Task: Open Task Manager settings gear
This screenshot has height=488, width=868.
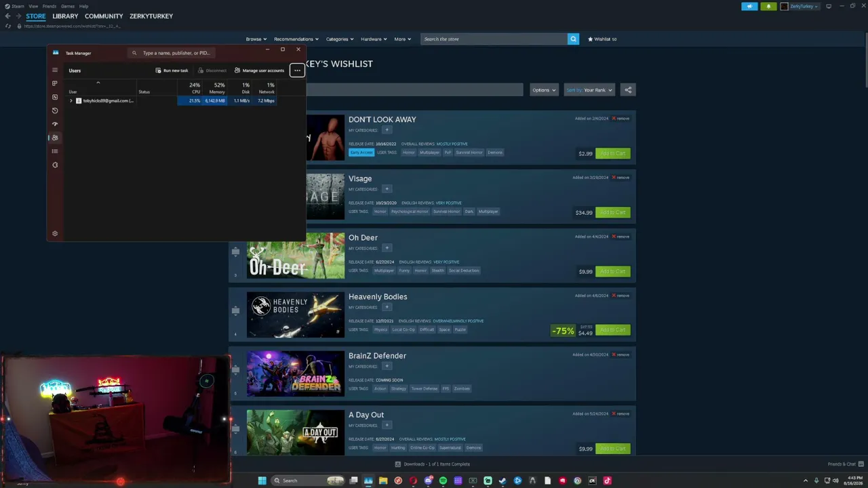Action: [x=55, y=233]
